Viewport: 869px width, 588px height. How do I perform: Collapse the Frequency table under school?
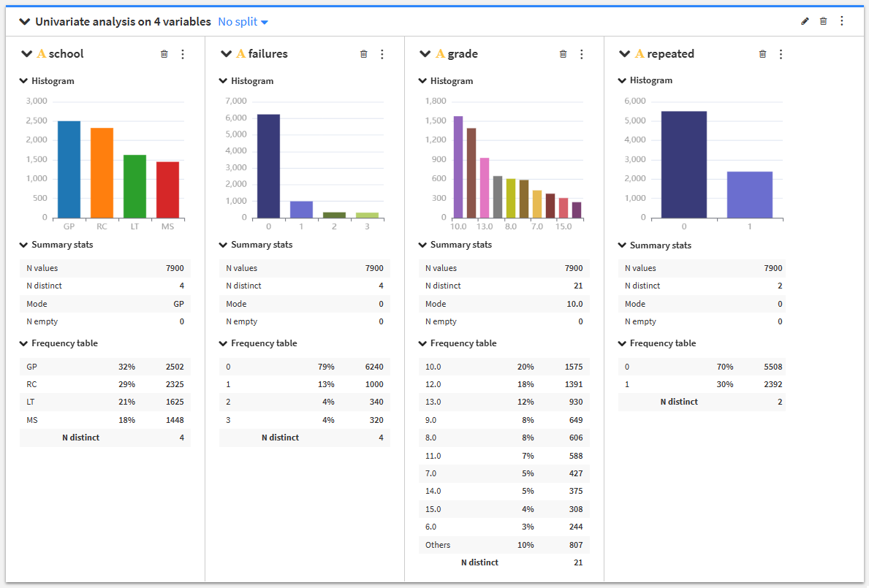tap(23, 343)
